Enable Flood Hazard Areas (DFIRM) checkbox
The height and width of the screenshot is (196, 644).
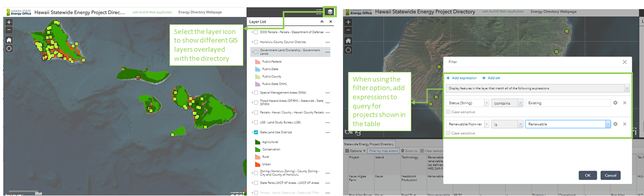(256, 102)
